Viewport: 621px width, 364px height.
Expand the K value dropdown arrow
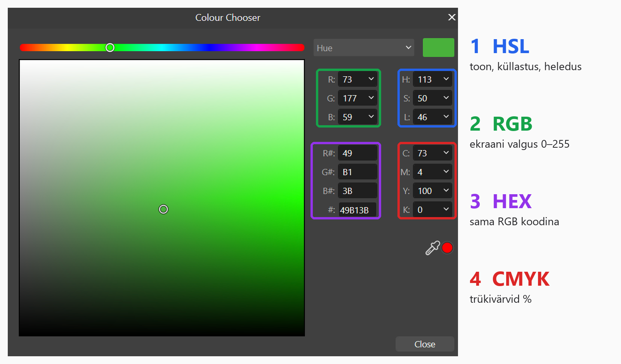point(446,209)
